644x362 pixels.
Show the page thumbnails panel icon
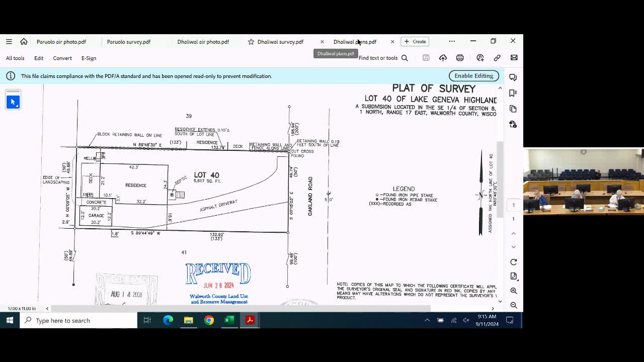click(x=513, y=109)
